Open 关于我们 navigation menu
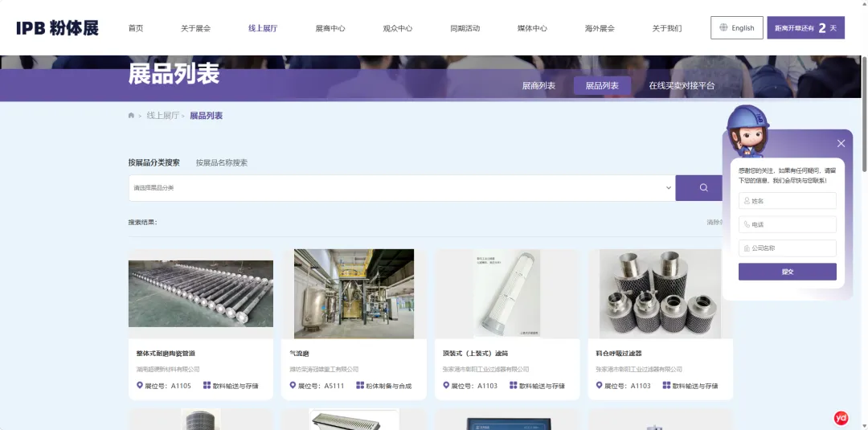The image size is (868, 430). click(x=667, y=28)
